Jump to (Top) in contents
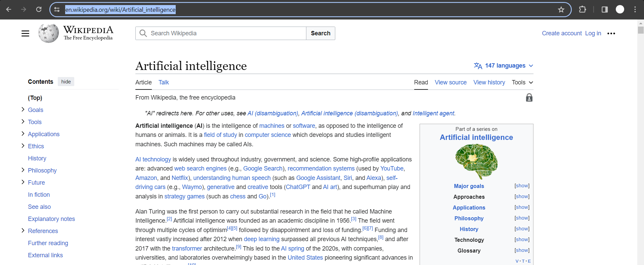Screen dimensions: 644x265 (x=35, y=98)
